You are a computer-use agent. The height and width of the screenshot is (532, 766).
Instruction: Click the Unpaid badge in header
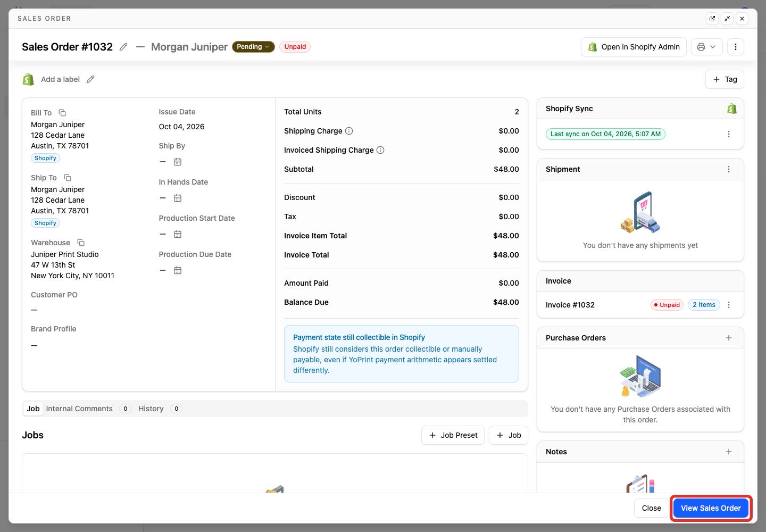pyautogui.click(x=295, y=47)
